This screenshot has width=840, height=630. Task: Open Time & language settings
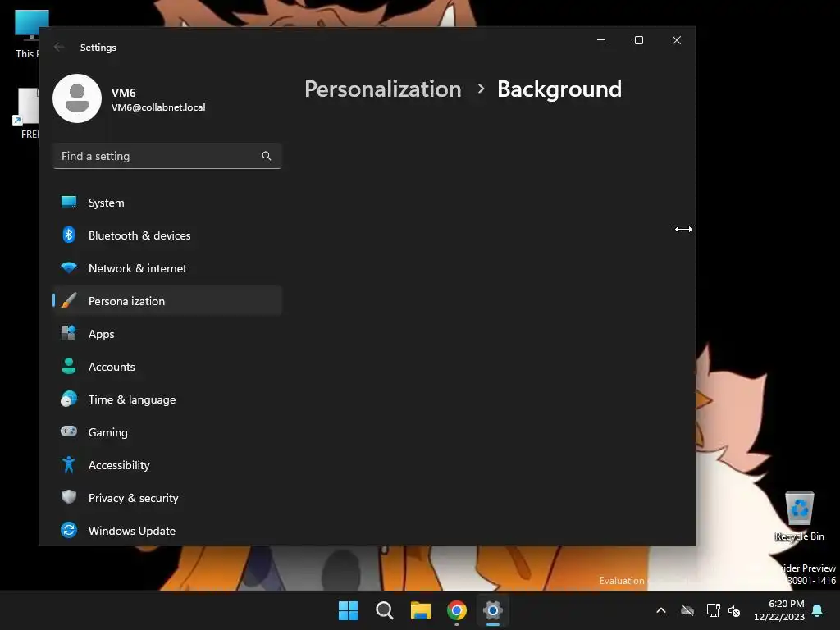pos(167,399)
